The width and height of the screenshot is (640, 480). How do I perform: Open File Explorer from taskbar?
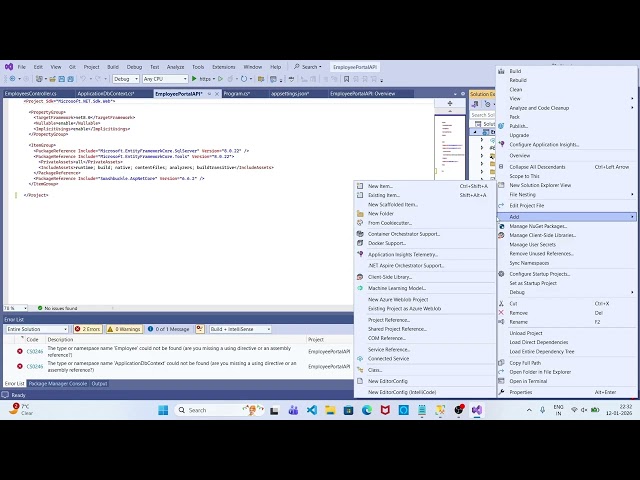[330, 410]
